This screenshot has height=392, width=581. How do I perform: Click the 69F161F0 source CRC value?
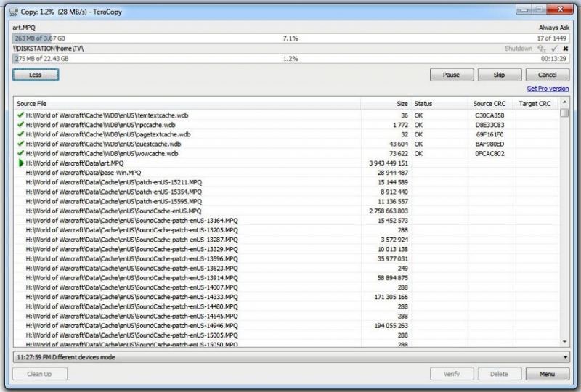coord(489,134)
